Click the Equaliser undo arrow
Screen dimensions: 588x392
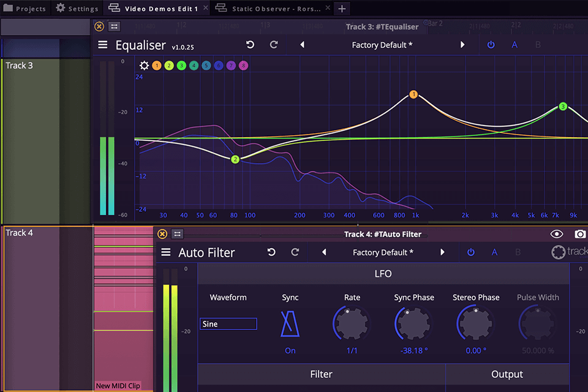pyautogui.click(x=251, y=45)
